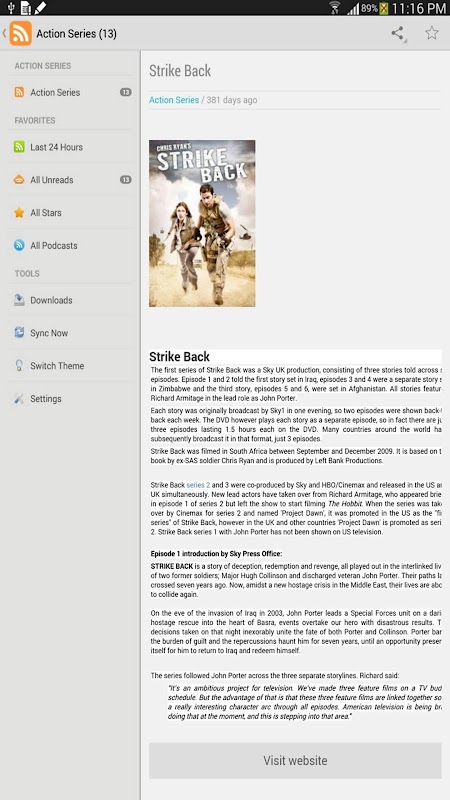Viewport: 450px width, 800px height.
Task: Tap the Wi-Fi status icon
Action: pos(335,8)
